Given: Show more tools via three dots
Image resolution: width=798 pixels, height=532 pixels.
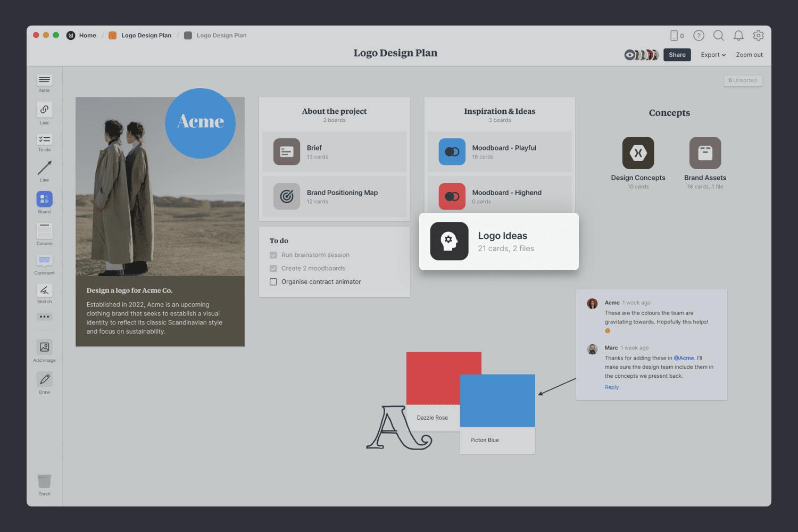Looking at the screenshot, I should [x=44, y=317].
